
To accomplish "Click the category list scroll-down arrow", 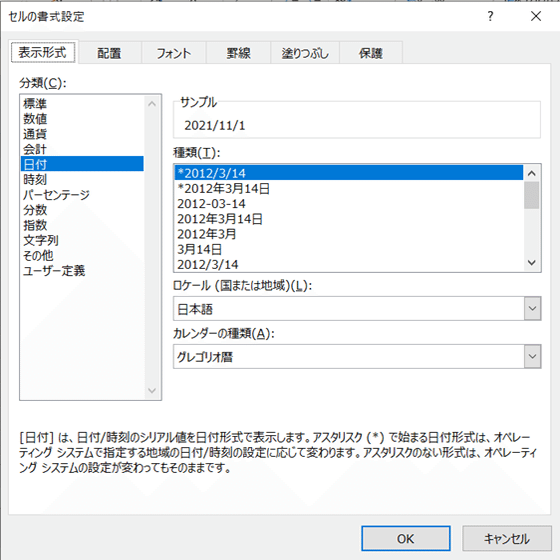I will [x=152, y=391].
